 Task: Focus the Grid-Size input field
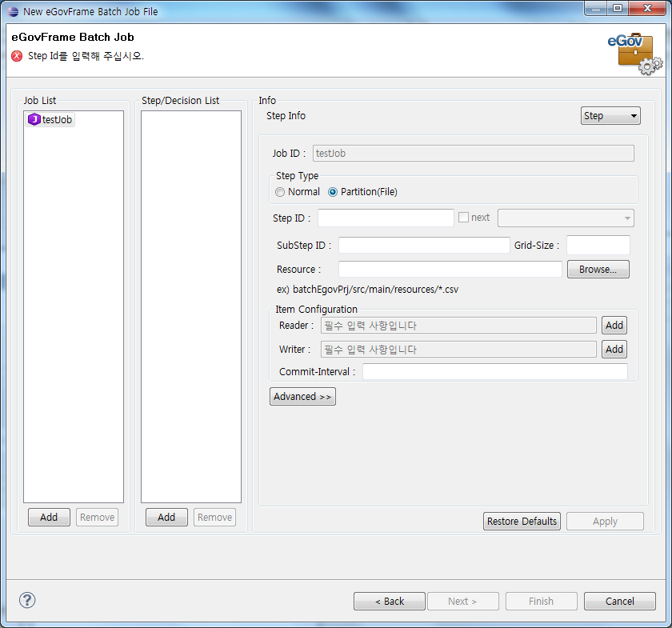(598, 245)
